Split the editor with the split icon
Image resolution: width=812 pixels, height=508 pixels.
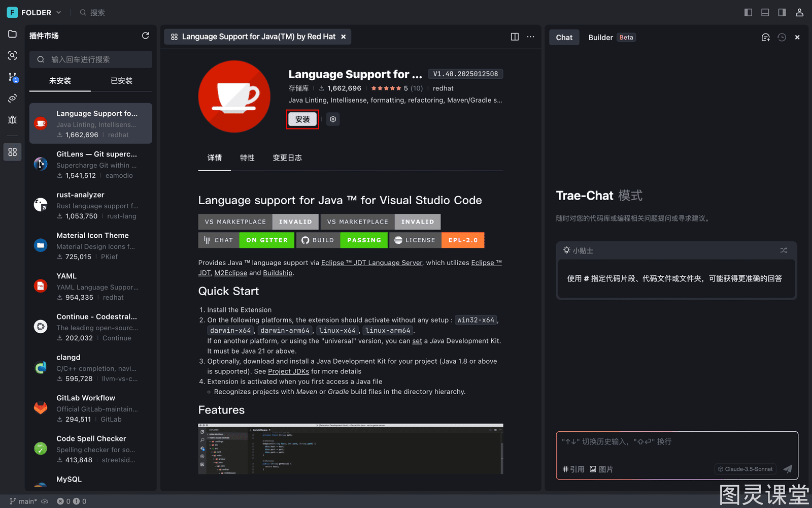point(515,37)
